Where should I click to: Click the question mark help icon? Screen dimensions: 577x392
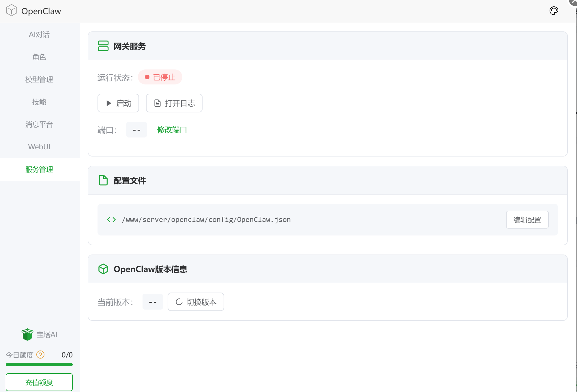point(40,355)
